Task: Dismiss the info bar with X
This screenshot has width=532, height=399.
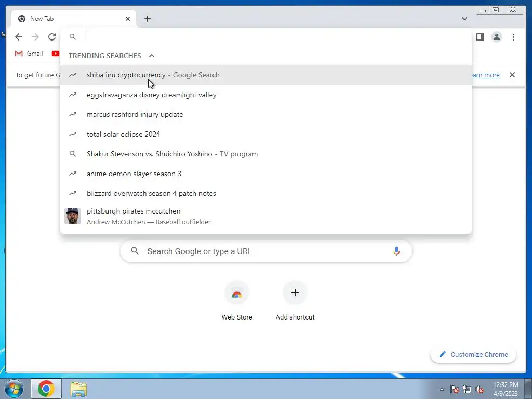Action: pos(512,75)
